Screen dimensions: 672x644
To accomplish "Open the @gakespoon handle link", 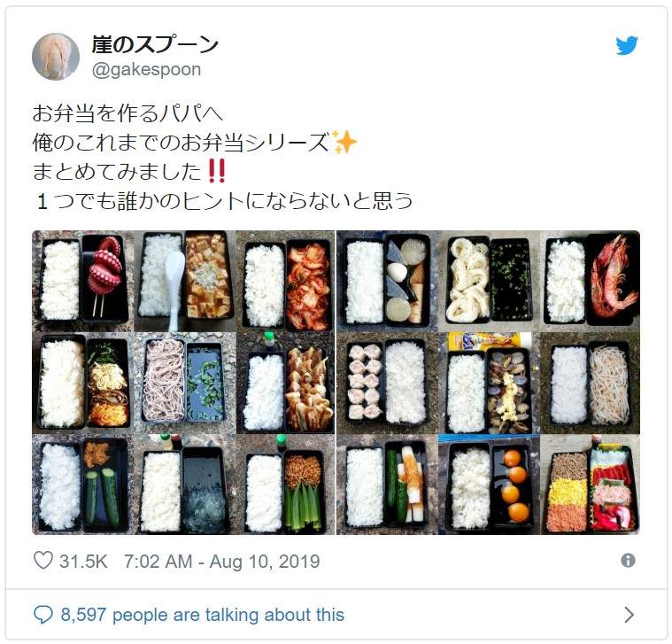I will pyautogui.click(x=146, y=69).
